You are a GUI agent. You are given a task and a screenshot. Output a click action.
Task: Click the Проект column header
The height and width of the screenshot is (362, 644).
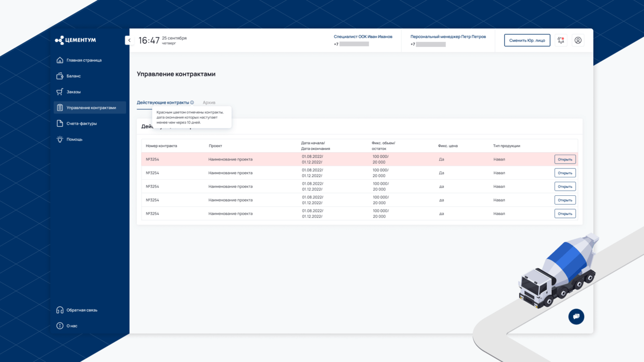pyautogui.click(x=215, y=146)
